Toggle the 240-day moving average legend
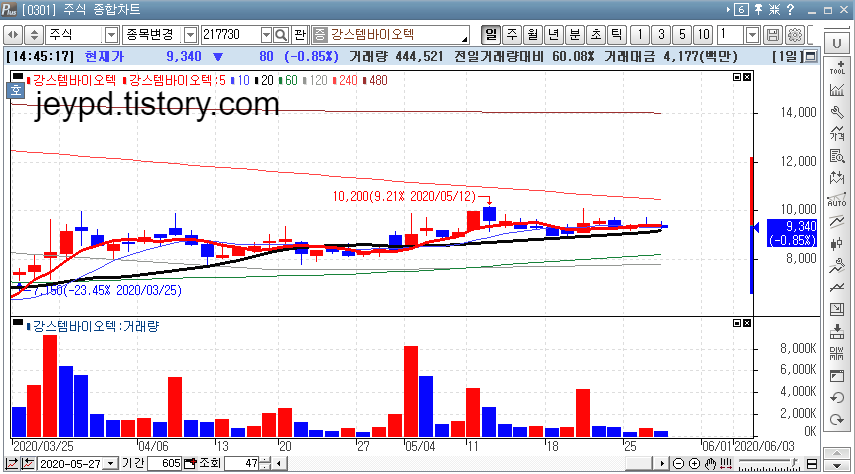 345,81
